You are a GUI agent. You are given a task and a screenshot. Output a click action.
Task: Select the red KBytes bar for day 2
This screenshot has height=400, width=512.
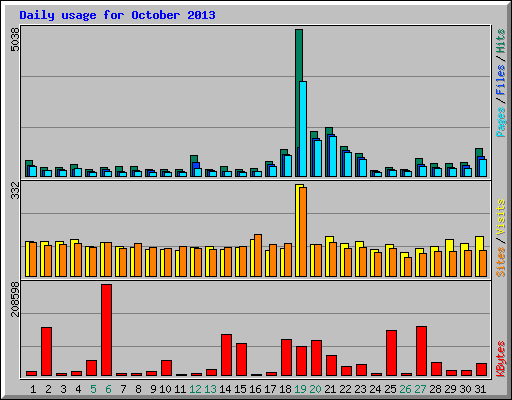47,352
